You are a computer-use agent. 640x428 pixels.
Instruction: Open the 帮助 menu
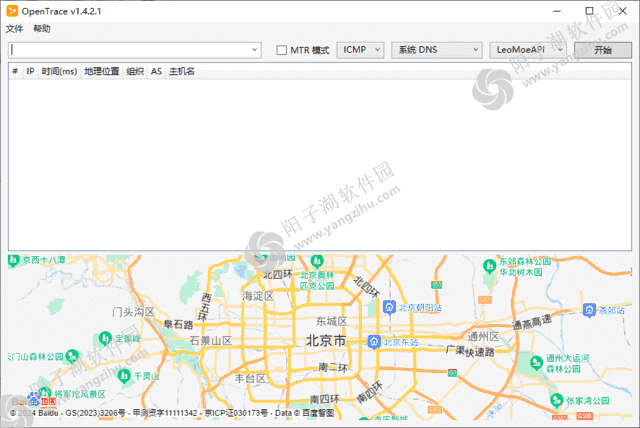(42, 29)
